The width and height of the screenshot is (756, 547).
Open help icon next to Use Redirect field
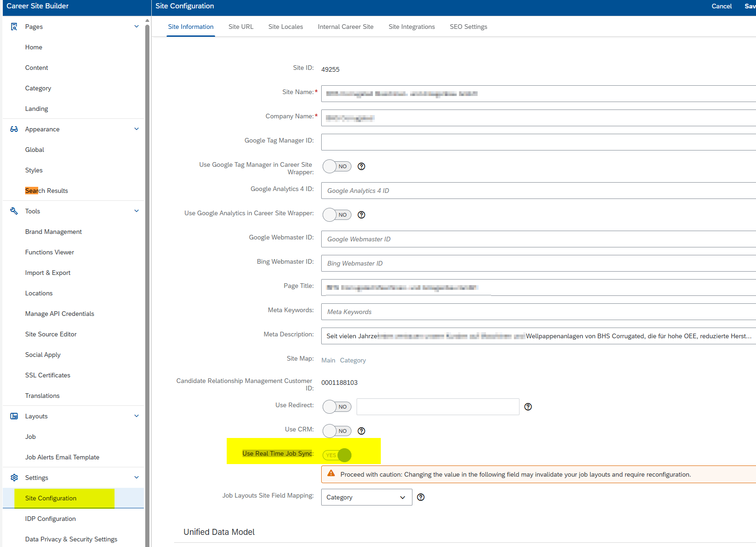point(528,407)
